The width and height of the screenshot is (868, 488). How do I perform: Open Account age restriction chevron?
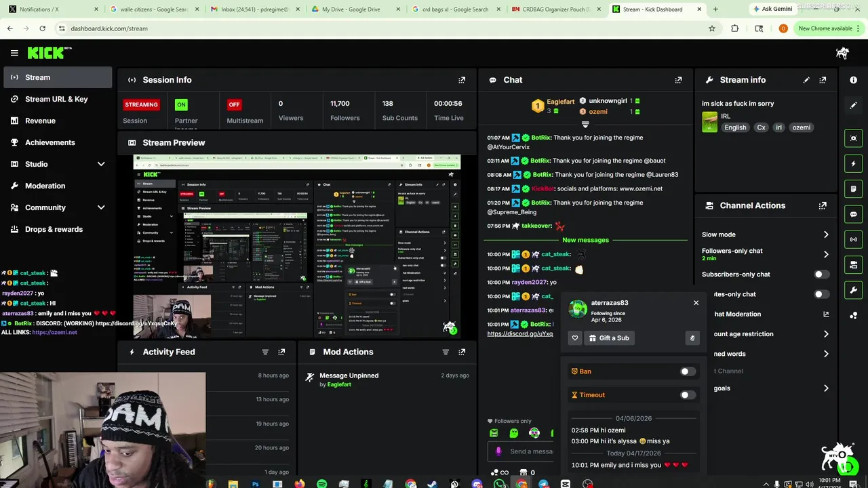(x=826, y=334)
